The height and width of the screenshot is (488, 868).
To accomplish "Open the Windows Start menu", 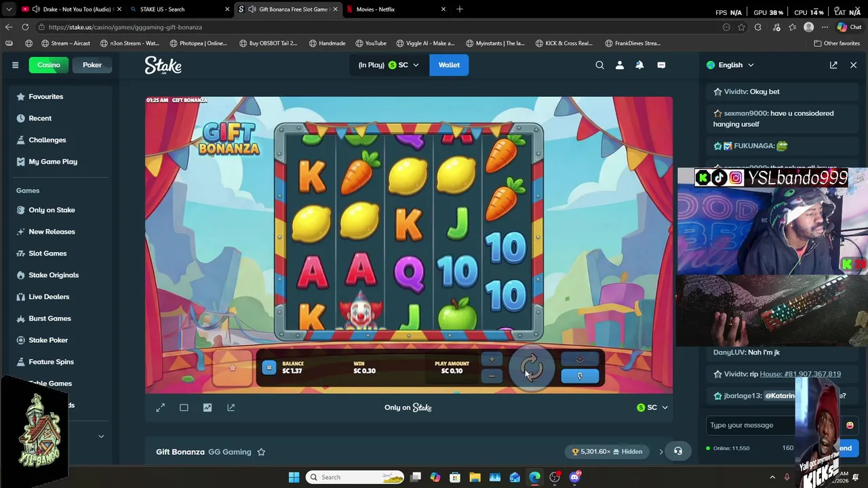I will click(x=294, y=477).
